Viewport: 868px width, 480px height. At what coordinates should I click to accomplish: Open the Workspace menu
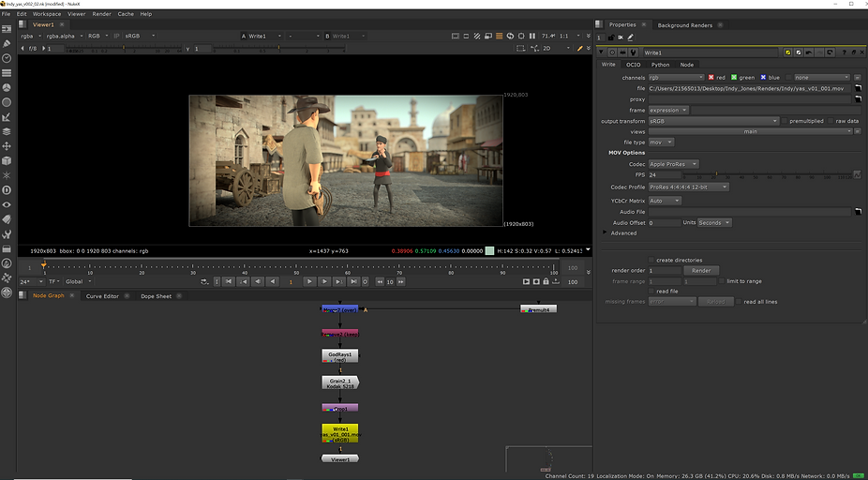tap(47, 14)
